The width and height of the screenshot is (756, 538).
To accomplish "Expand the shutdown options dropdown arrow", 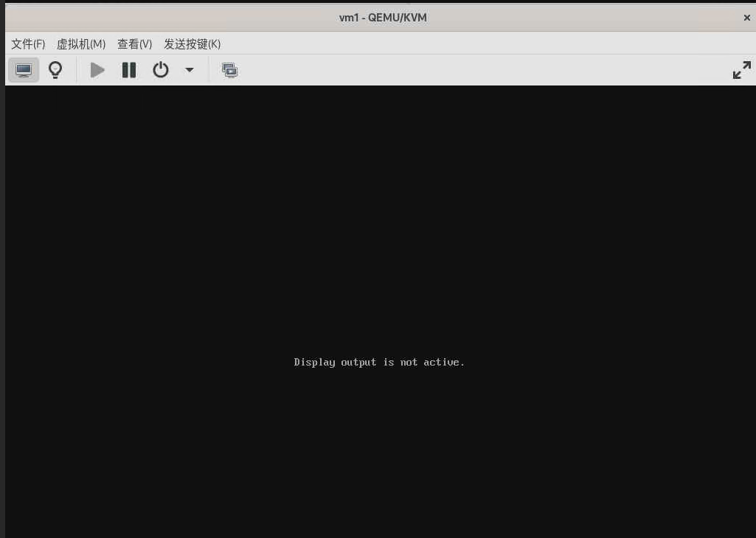I will point(190,70).
